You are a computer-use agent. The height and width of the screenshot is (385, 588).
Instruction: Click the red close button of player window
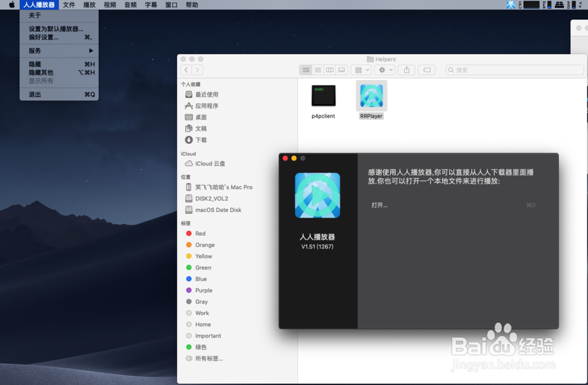point(285,158)
